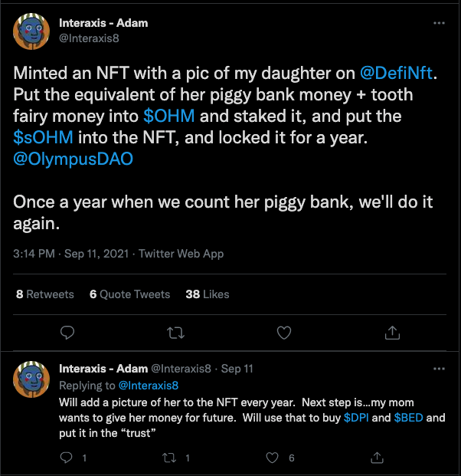Viewport: 461px width, 476px height.
Task: Show the 38 Likes list
Action: point(208,294)
